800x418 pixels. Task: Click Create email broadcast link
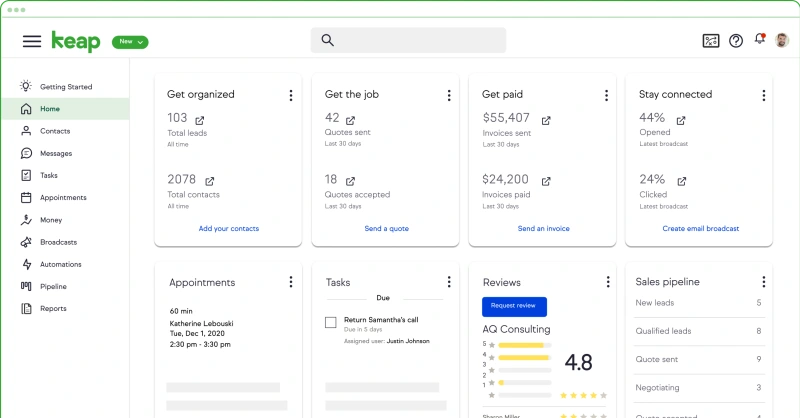700,229
